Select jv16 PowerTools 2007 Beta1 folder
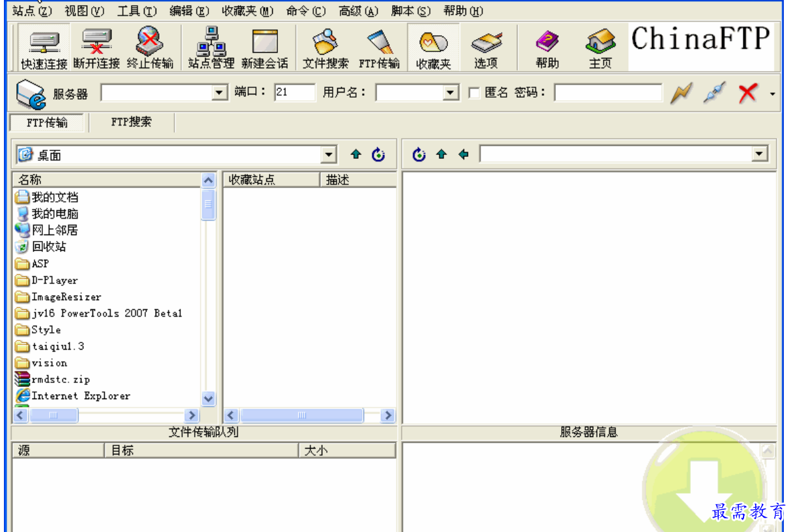Viewport: 791px width, 532px height. click(98, 313)
